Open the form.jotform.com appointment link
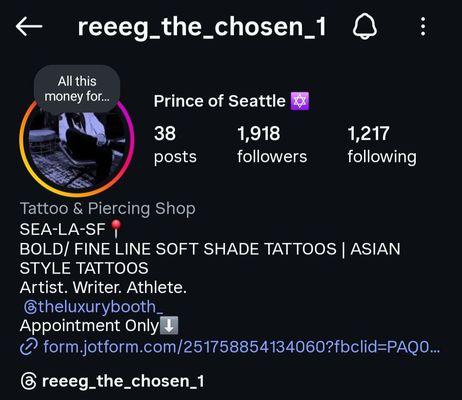462x400 pixels. 241,347
